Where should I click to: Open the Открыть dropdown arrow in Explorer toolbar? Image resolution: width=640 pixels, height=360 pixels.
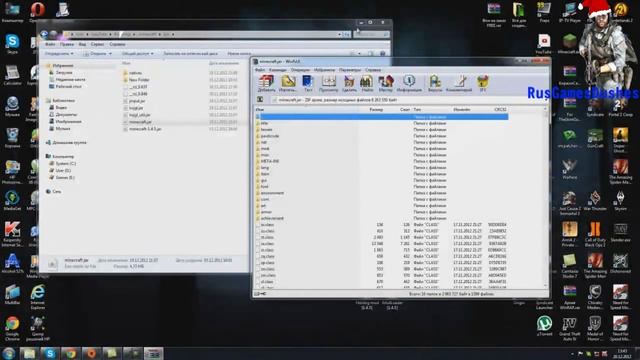point(109,53)
